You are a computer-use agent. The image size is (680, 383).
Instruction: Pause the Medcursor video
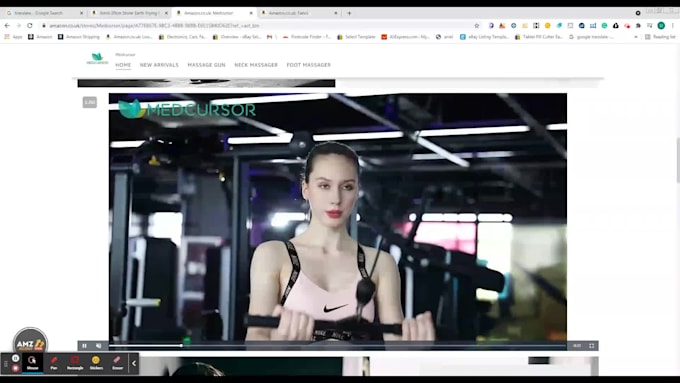(84, 346)
